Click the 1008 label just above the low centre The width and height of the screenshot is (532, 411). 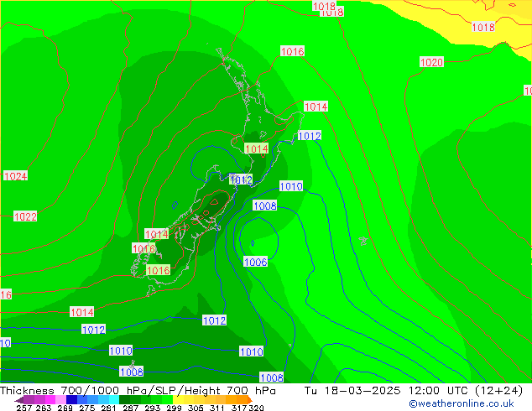tap(265, 205)
